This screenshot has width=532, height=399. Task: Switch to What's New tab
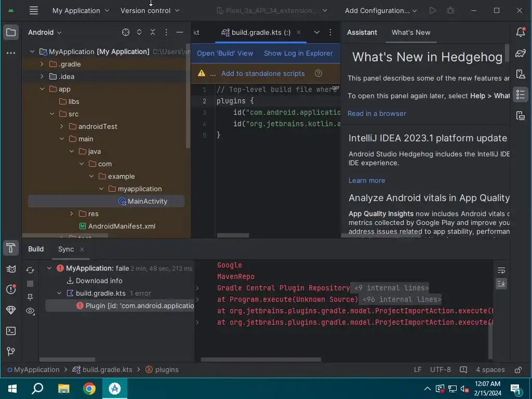(411, 32)
